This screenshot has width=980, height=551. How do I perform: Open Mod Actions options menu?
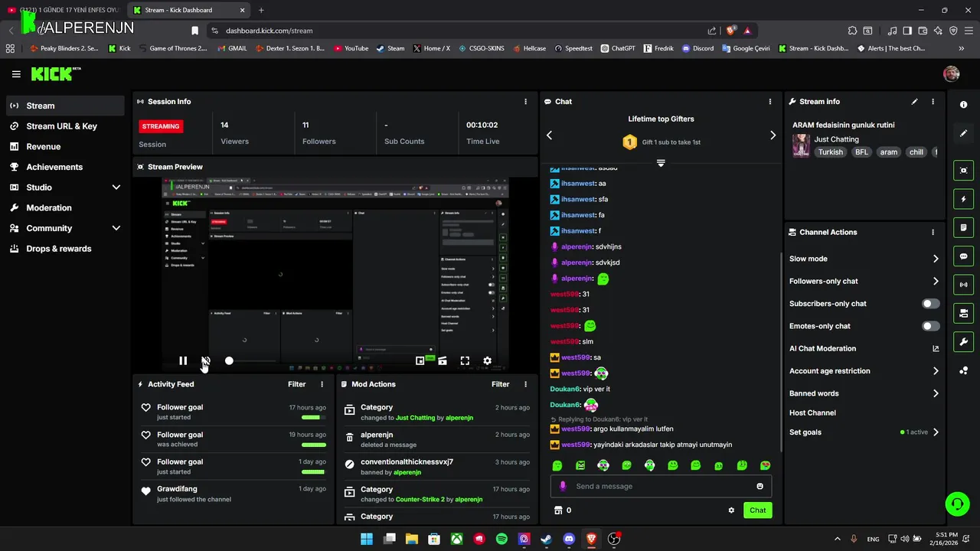pyautogui.click(x=525, y=384)
